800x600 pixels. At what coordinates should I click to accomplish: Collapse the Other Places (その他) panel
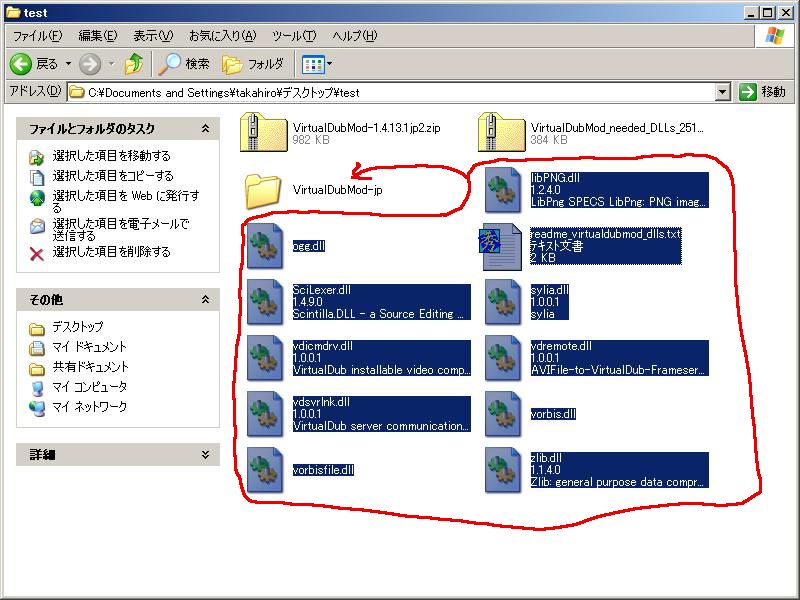point(205,299)
